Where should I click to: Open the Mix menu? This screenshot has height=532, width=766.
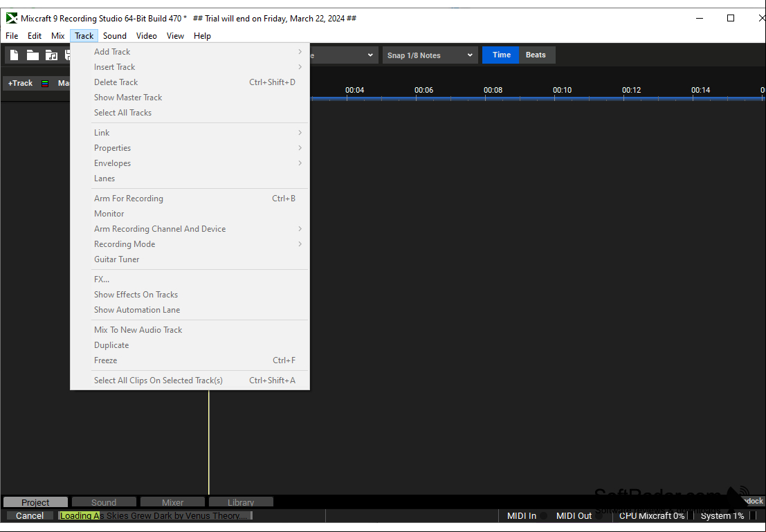coord(57,36)
